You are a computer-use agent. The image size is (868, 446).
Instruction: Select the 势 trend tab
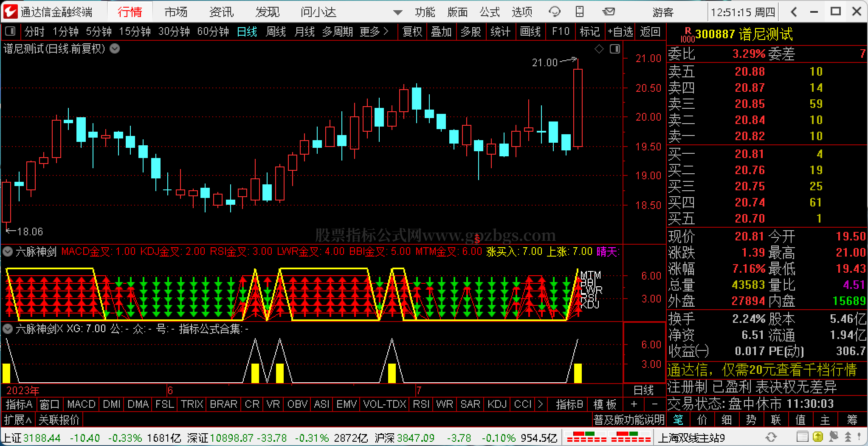pyautogui.click(x=751, y=420)
